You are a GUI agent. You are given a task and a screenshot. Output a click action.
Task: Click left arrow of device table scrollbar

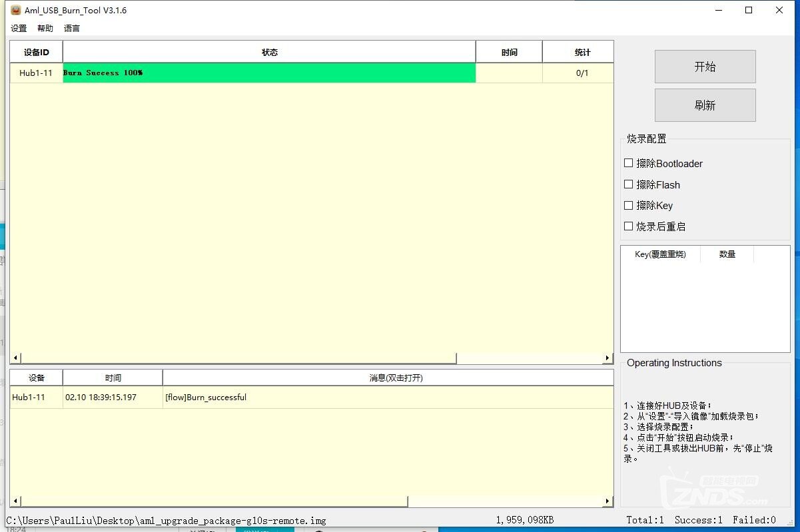(x=16, y=358)
